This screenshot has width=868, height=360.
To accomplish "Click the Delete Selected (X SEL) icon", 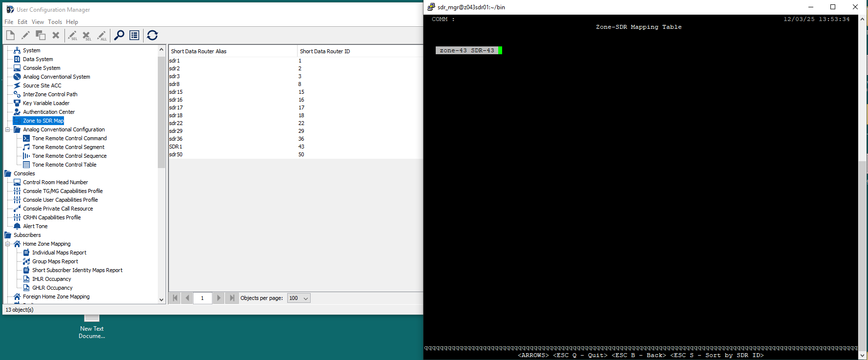I will (x=87, y=35).
